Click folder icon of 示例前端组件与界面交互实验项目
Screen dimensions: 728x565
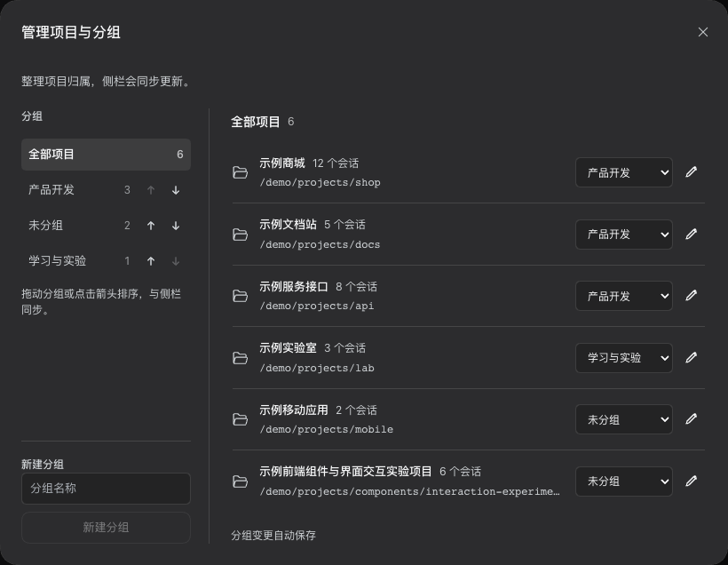pyautogui.click(x=240, y=481)
